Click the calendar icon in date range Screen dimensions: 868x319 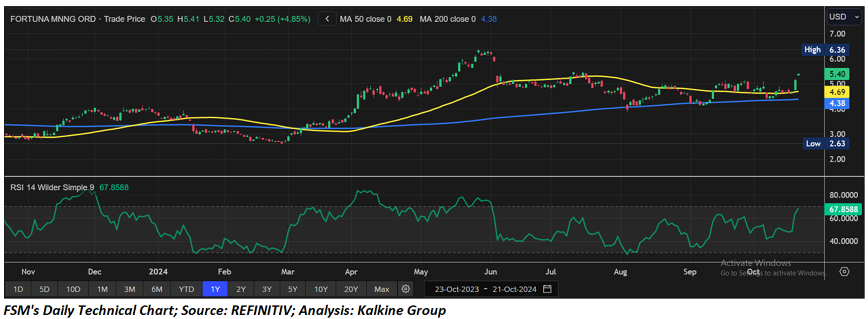[547, 289]
